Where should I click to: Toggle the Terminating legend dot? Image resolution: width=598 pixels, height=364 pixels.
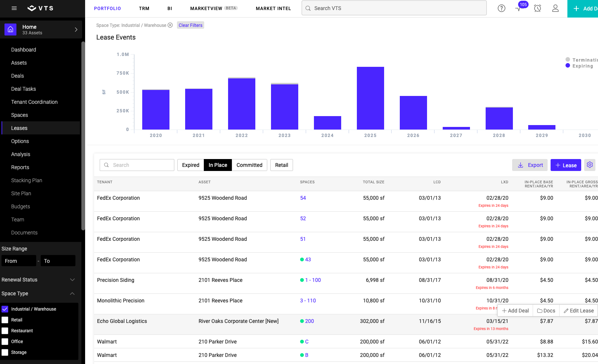(568, 60)
